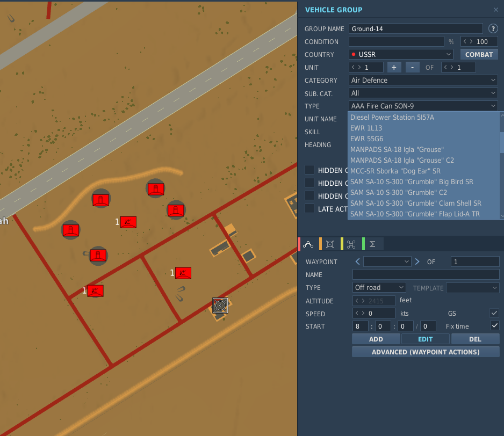Open the COUNTRY dropdown showing USSR
Image resolution: width=504 pixels, height=436 pixels.
pyautogui.click(x=401, y=54)
